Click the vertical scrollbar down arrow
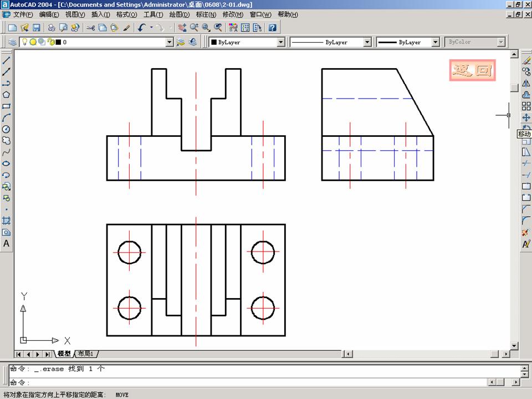The height and width of the screenshot is (399, 532). pos(514,346)
